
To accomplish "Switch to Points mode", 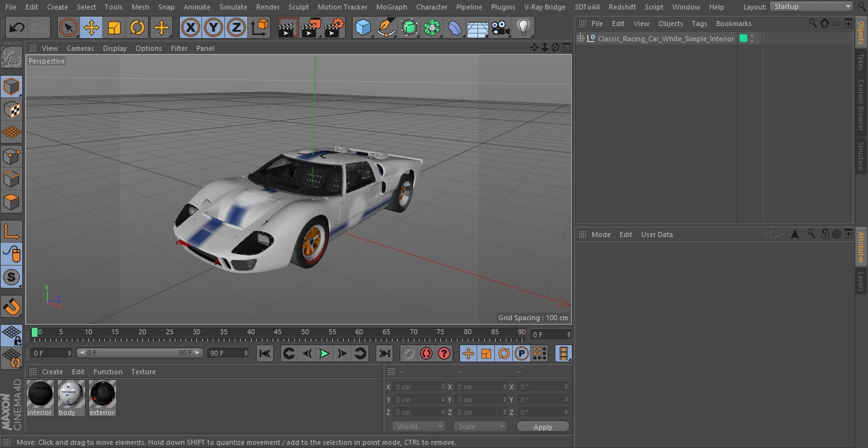I will tap(11, 156).
